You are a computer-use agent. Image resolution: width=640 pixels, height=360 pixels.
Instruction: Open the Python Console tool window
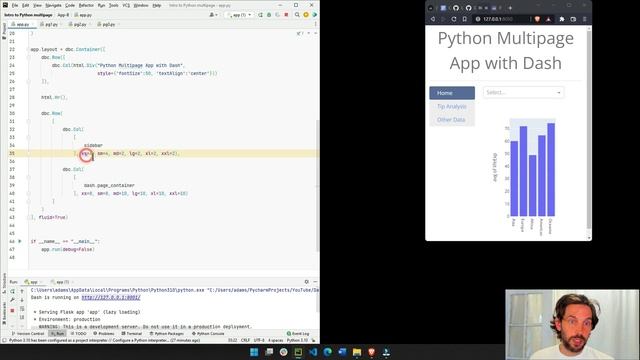pyautogui.click(x=208, y=333)
